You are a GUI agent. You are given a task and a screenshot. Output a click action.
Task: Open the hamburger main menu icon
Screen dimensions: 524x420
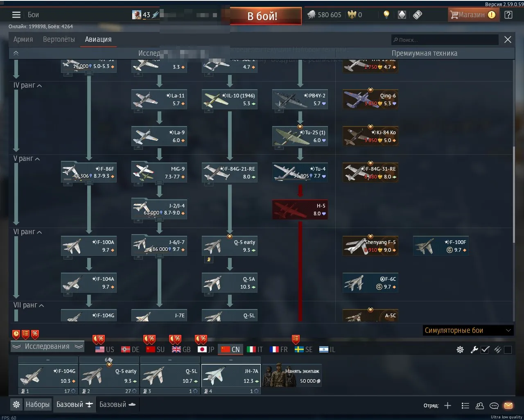pos(16,15)
